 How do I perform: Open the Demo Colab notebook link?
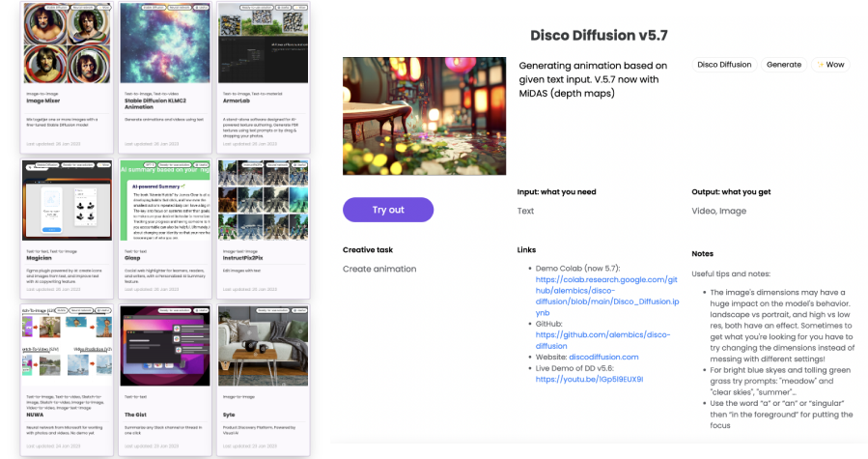[606, 296]
